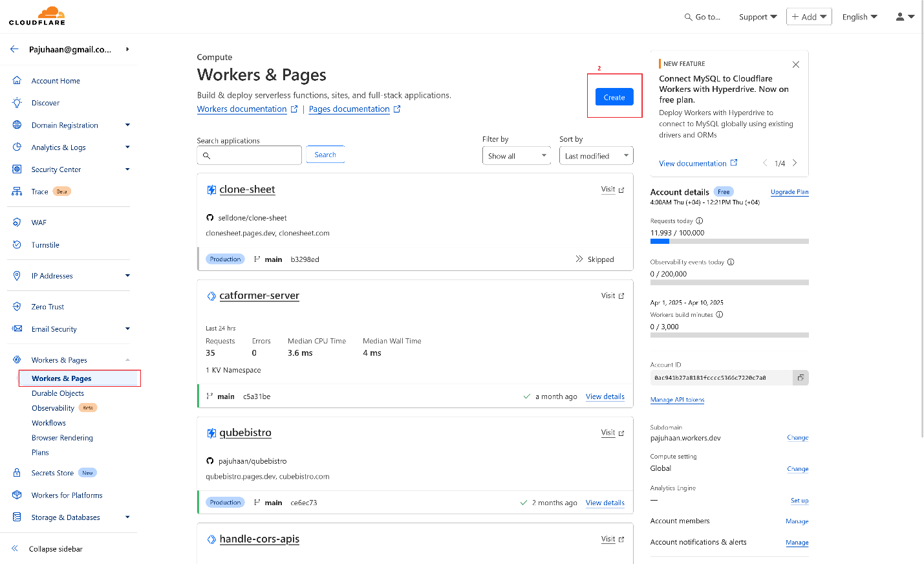This screenshot has width=924, height=564.
Task: Change the pajuhaan.workers.dev subdomain
Action: point(798,438)
